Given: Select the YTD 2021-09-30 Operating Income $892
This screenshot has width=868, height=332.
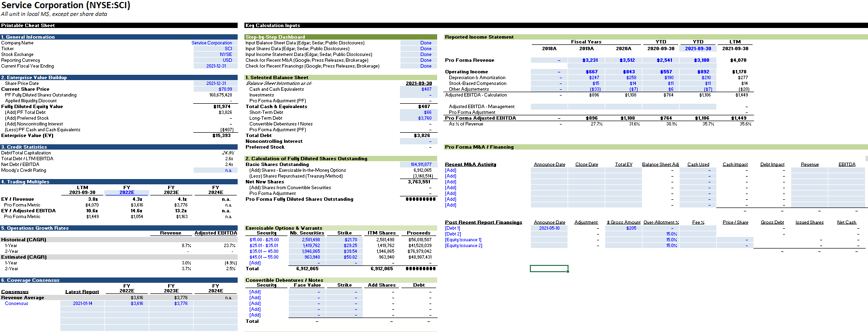Looking at the screenshot, I should coord(698,72).
